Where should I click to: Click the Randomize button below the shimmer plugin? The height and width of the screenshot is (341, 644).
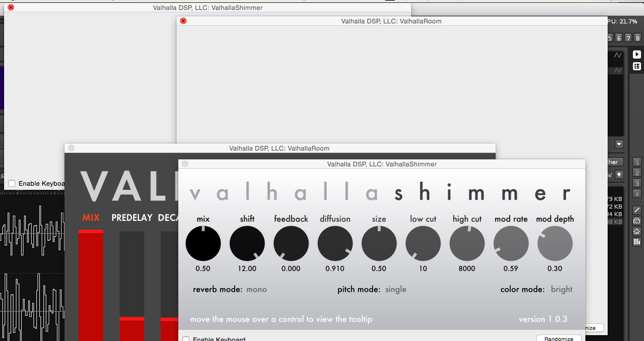point(558,338)
